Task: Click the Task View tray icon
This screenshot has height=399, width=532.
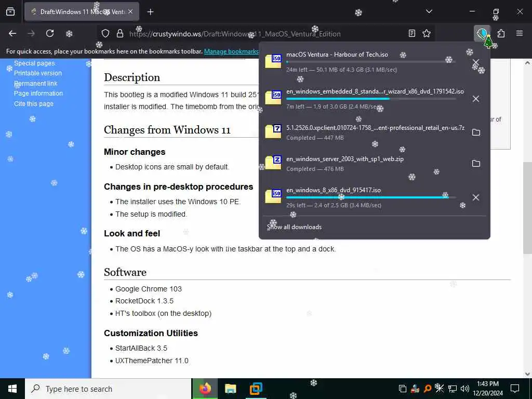Action: [x=403, y=389]
